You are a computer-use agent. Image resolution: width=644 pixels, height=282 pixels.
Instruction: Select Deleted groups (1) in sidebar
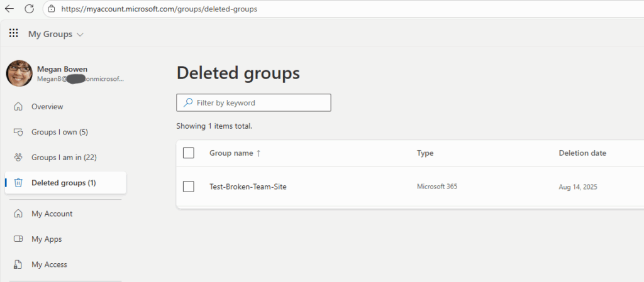[x=65, y=182]
